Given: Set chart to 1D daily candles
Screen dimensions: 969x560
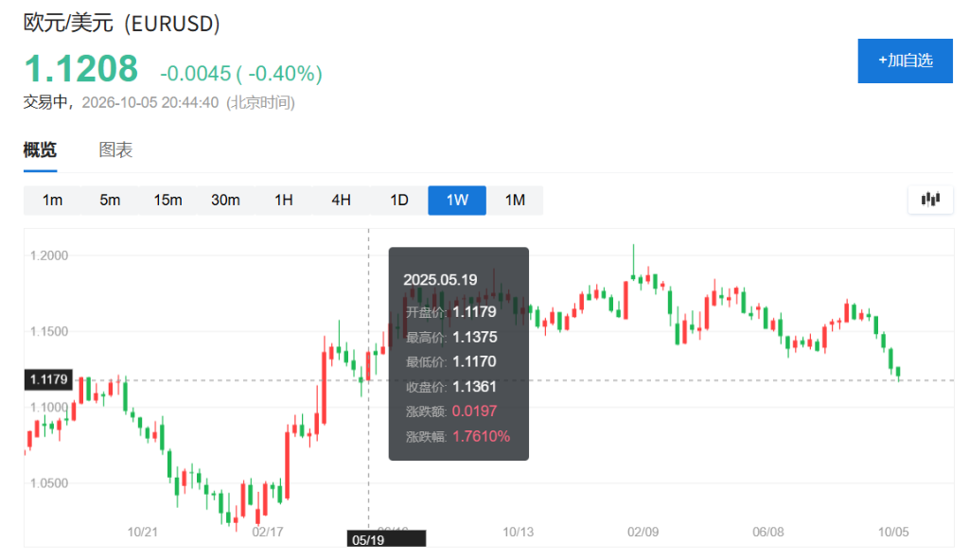Looking at the screenshot, I should pos(399,201).
